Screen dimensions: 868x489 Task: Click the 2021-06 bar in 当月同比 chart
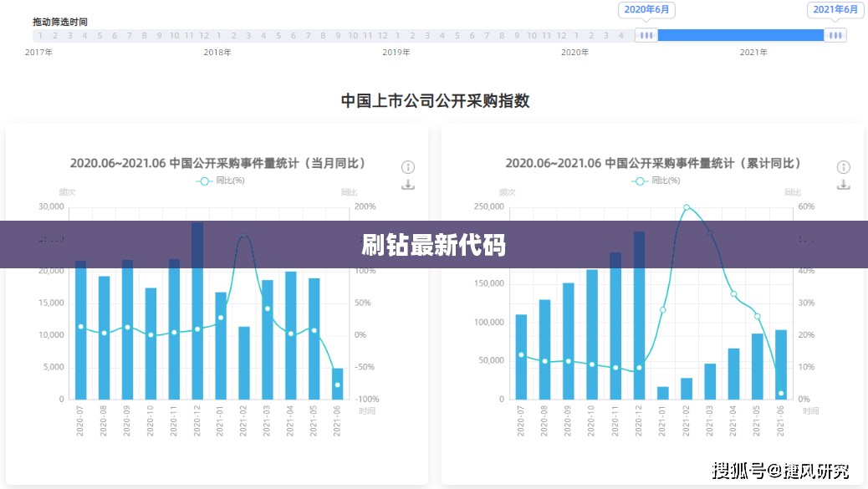click(338, 384)
